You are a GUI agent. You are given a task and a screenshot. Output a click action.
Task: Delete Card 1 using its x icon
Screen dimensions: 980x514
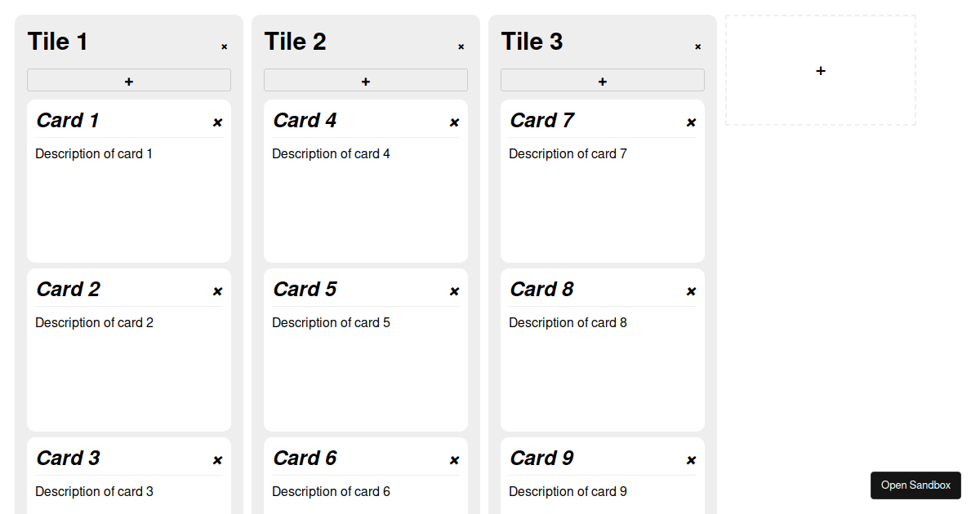pyautogui.click(x=218, y=122)
